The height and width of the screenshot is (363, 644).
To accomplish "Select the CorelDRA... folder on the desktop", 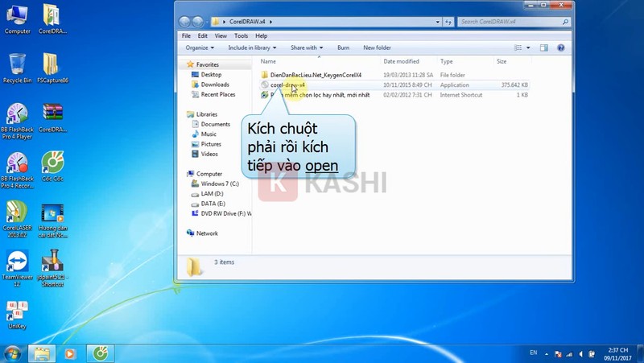I will (x=52, y=19).
